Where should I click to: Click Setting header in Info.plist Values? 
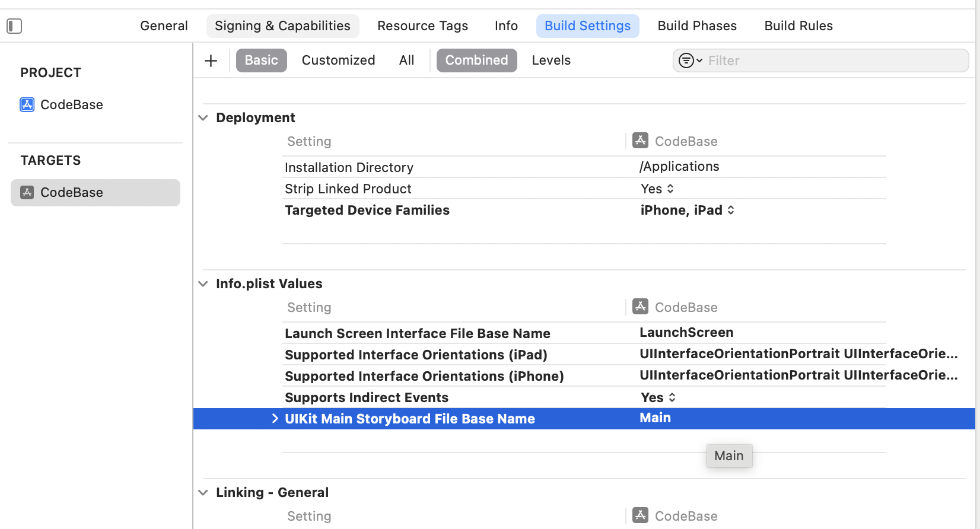309,308
